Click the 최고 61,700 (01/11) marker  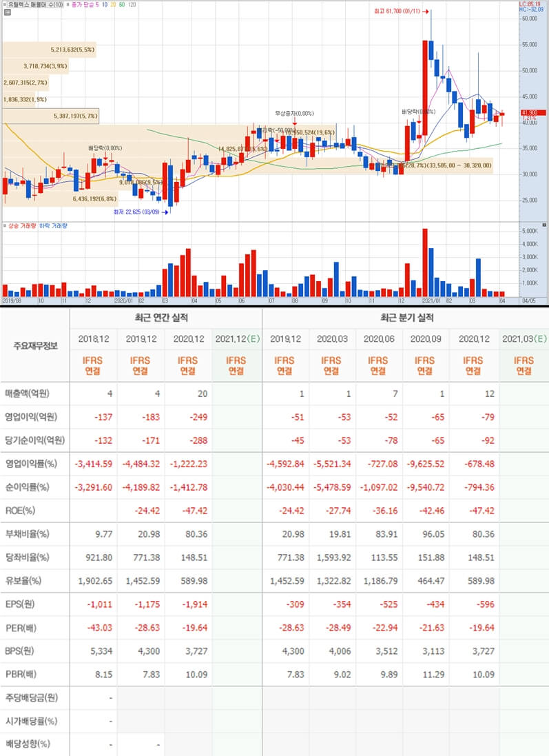click(401, 10)
